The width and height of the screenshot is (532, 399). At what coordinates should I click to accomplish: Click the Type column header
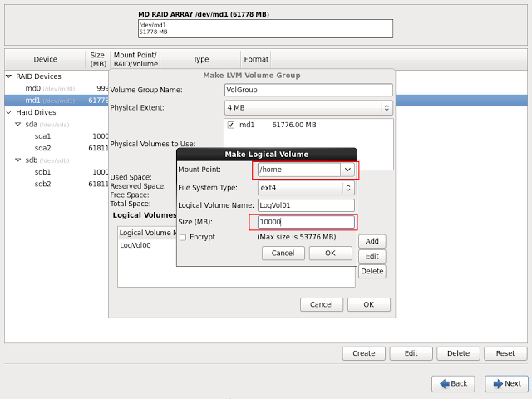200,59
